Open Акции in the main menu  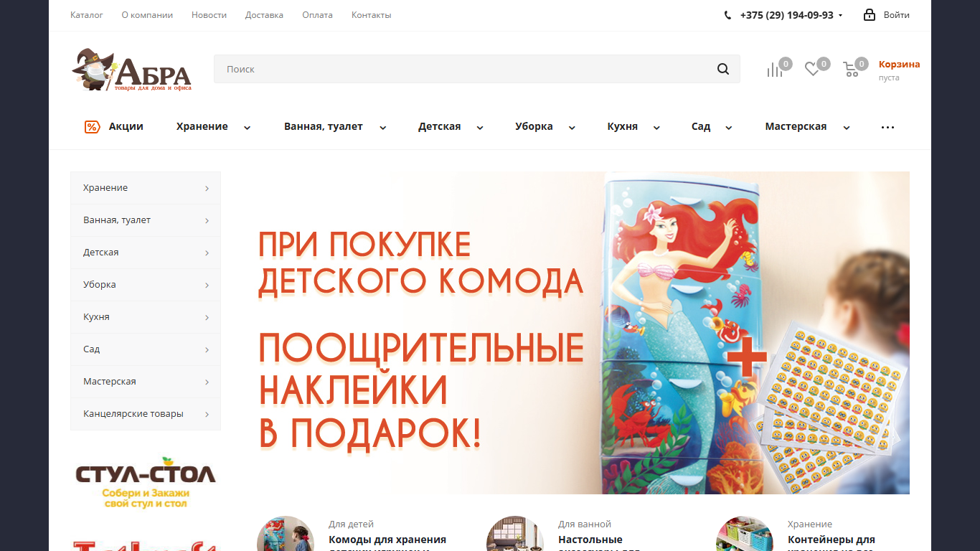point(126,126)
